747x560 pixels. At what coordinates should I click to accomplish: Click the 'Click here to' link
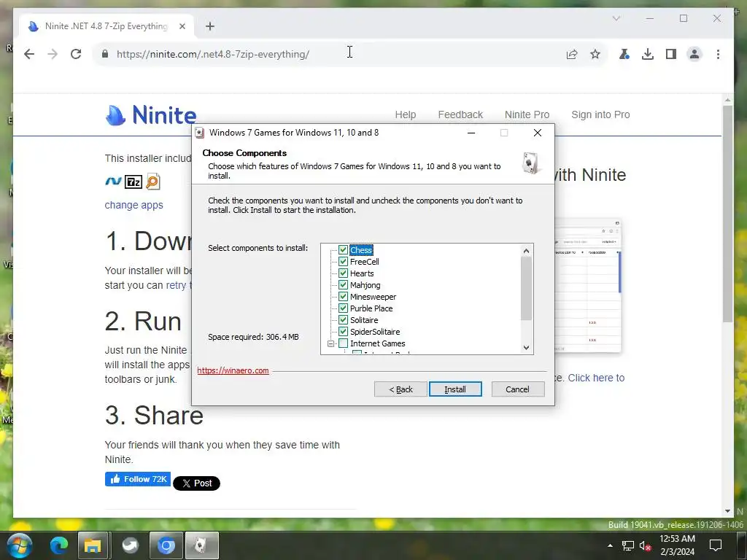pyautogui.click(x=596, y=378)
